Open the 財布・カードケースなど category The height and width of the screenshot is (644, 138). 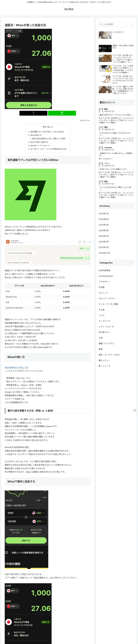(109, 355)
